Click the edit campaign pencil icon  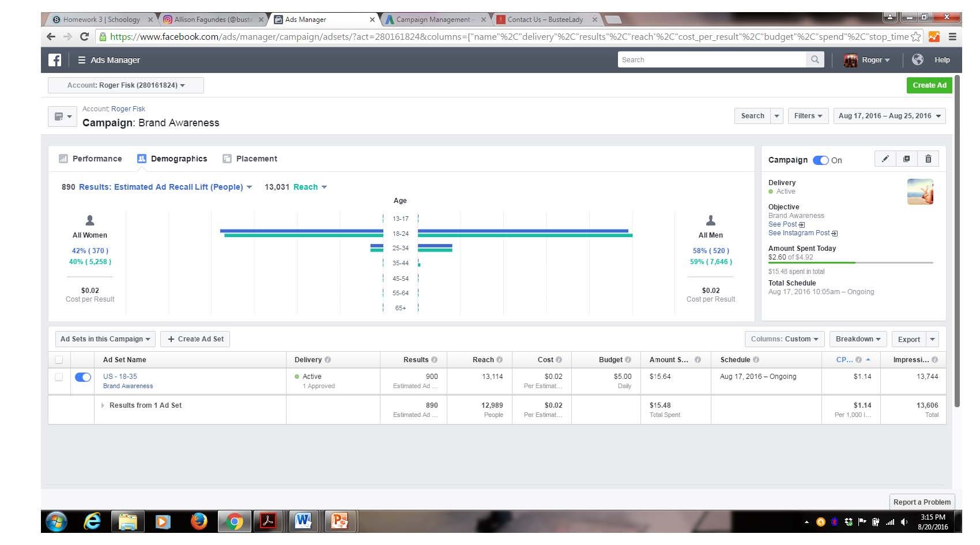[885, 159]
